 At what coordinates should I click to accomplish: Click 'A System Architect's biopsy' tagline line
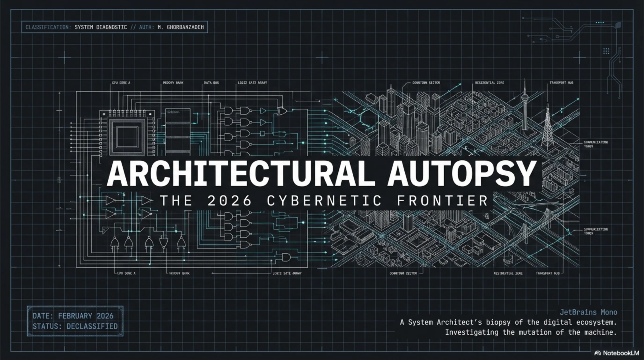(x=508, y=322)
